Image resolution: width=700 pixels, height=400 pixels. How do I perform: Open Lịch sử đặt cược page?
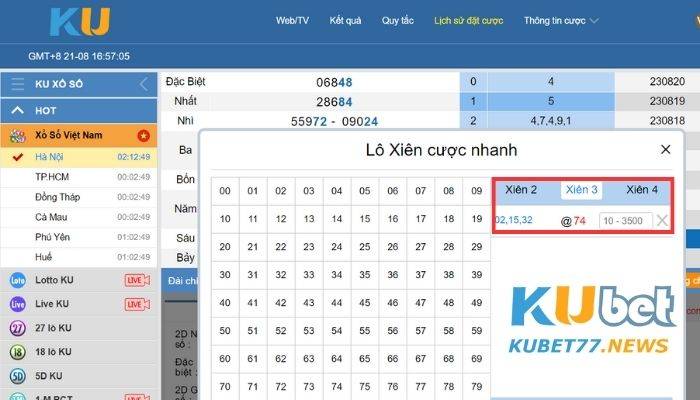(x=469, y=20)
